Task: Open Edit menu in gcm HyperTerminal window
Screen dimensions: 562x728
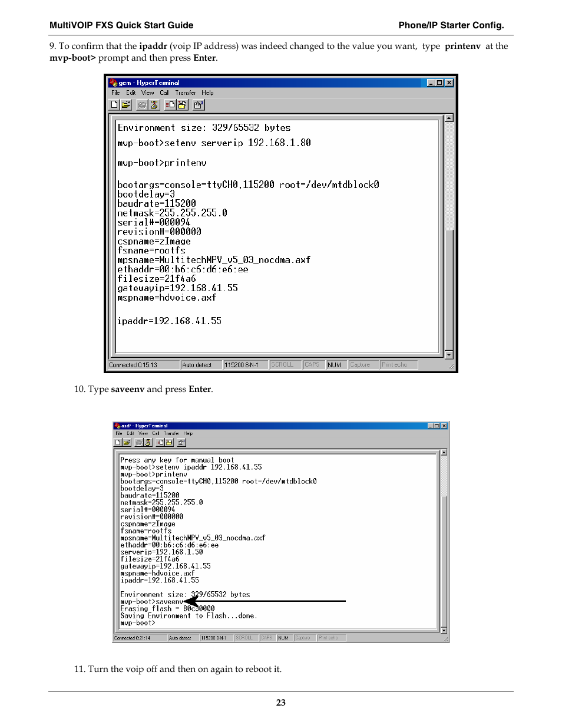Action: 131,93
